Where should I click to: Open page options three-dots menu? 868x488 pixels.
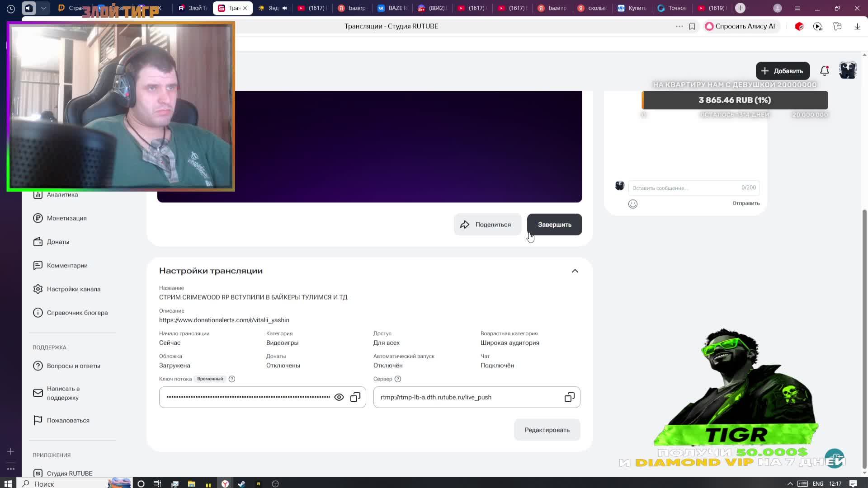coord(679,26)
